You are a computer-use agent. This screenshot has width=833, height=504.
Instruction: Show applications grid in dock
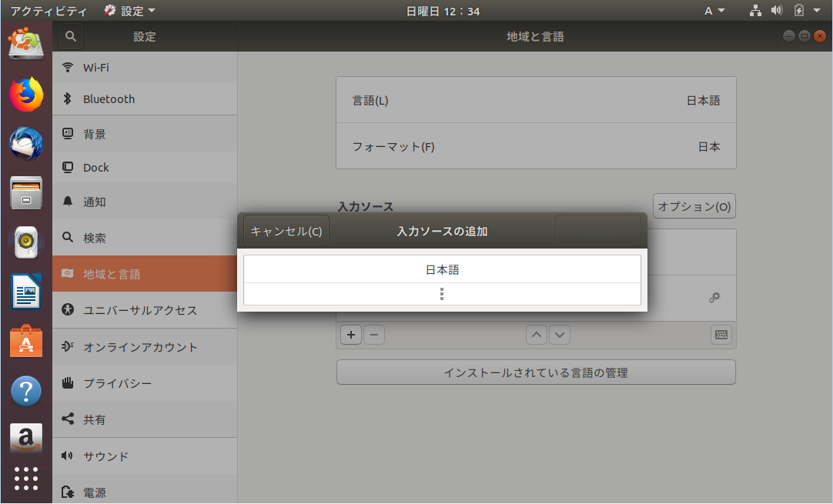click(26, 479)
